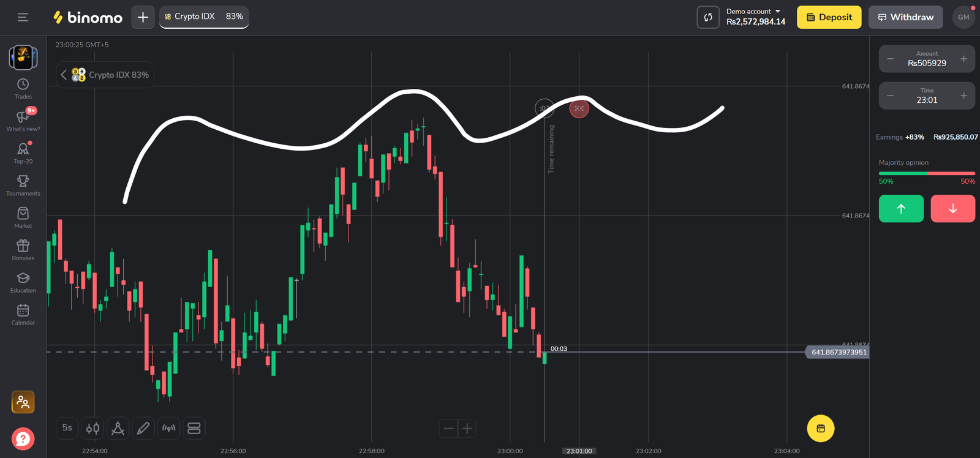The width and height of the screenshot is (980, 458).
Task: Open the Tournaments section
Action: 23,186
